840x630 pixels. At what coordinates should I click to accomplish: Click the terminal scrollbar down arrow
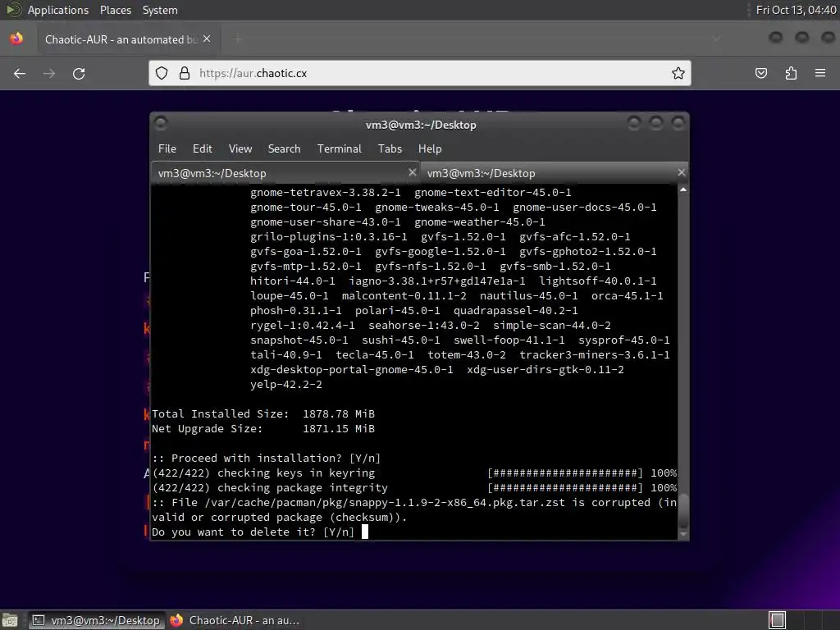[x=683, y=534]
